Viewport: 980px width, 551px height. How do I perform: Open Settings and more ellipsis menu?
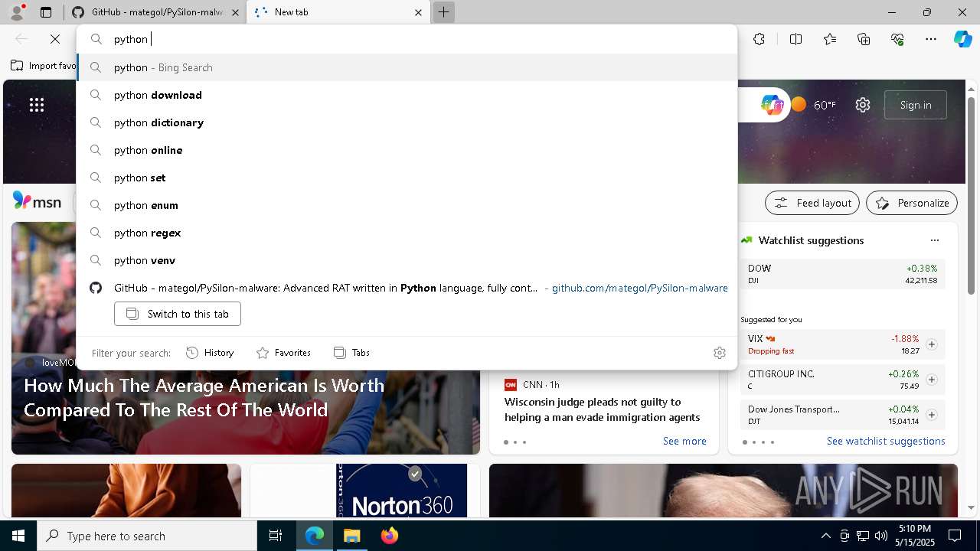tap(931, 39)
